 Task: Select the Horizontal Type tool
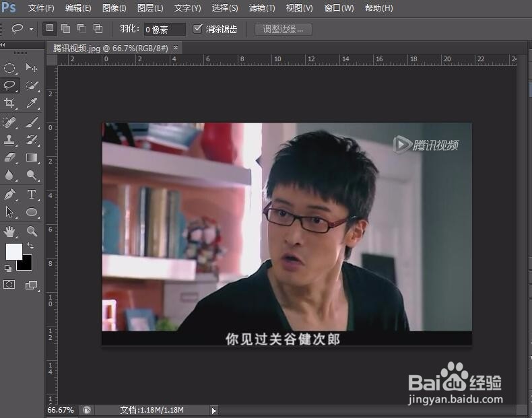coord(32,195)
